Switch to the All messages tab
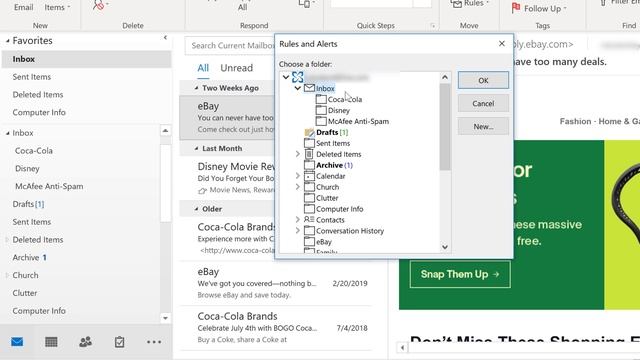 tap(203, 68)
